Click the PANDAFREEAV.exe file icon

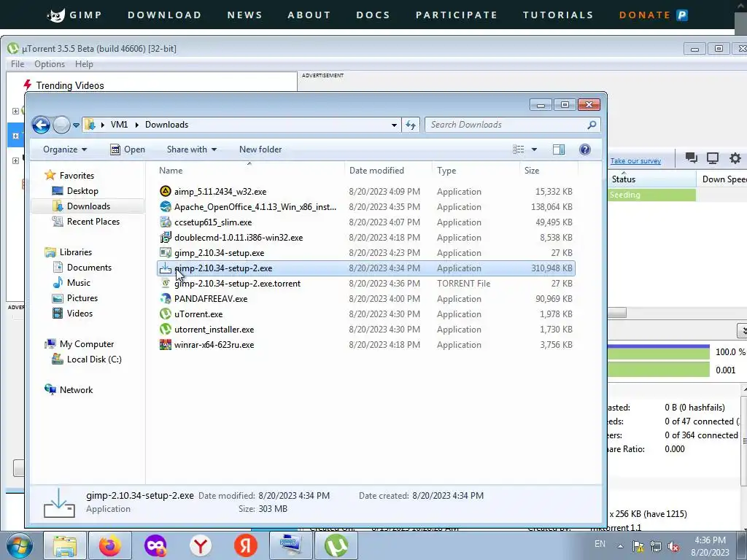(166, 298)
